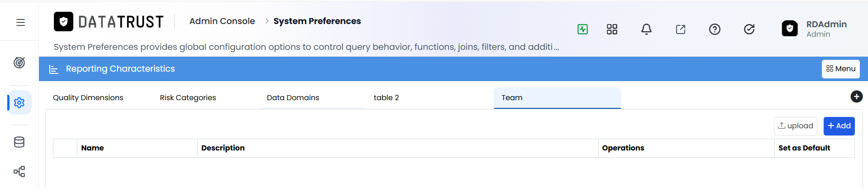Click the System Preferences description text

[306, 47]
